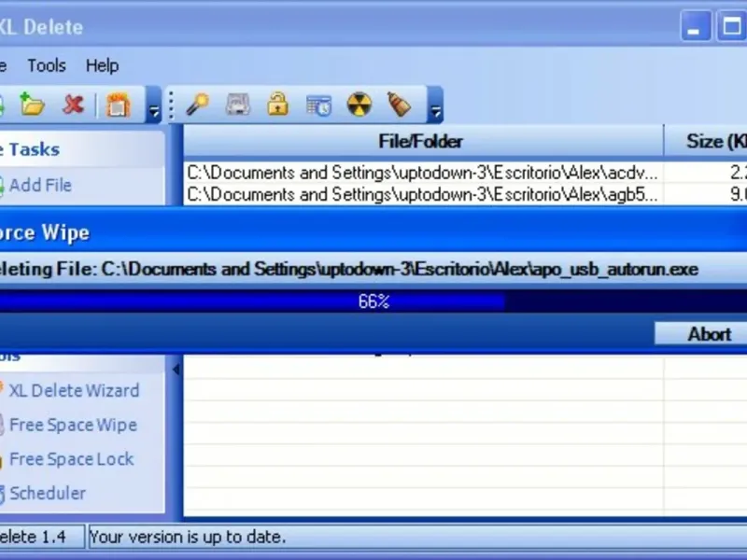This screenshot has height=560, width=747.
Task: Click the scheduler calendar clock icon
Action: tap(318, 105)
